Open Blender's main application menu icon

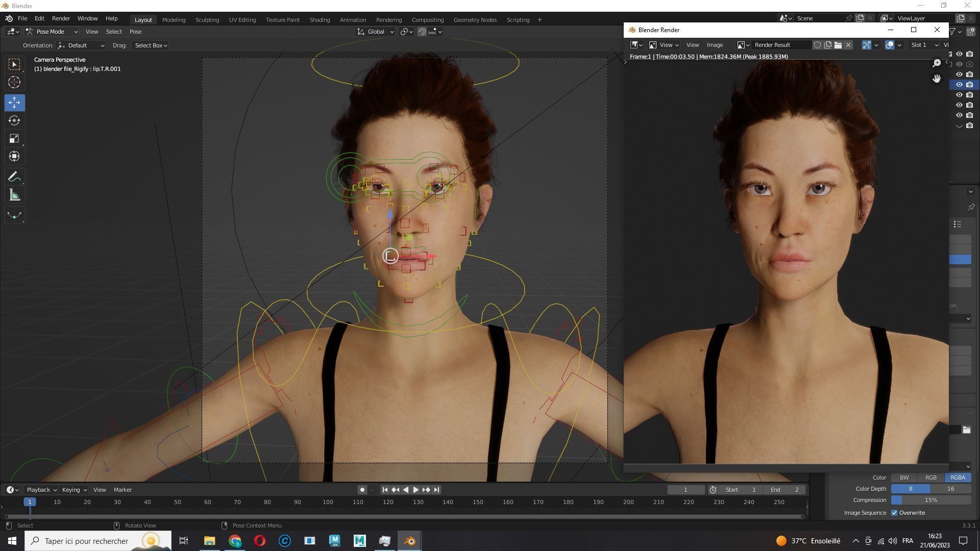[8, 18]
